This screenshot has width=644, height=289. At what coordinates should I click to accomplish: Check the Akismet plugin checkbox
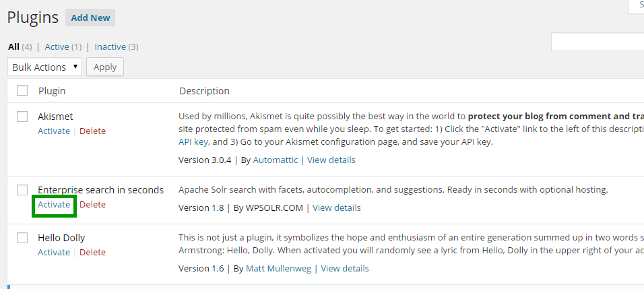(x=22, y=117)
